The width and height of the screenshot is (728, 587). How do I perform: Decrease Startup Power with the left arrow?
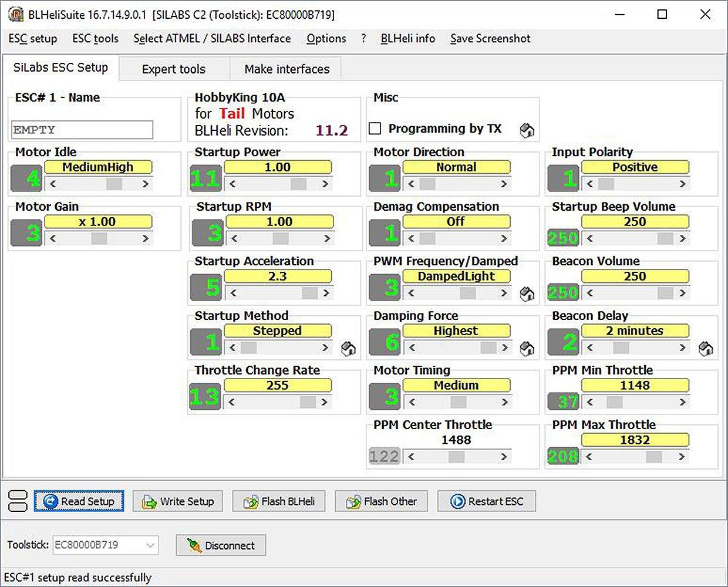coord(233,184)
